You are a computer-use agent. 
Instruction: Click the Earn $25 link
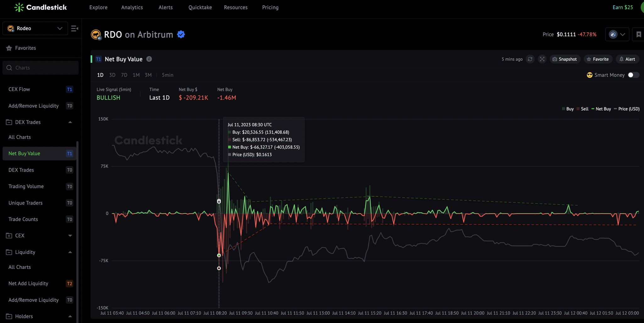coord(623,7)
